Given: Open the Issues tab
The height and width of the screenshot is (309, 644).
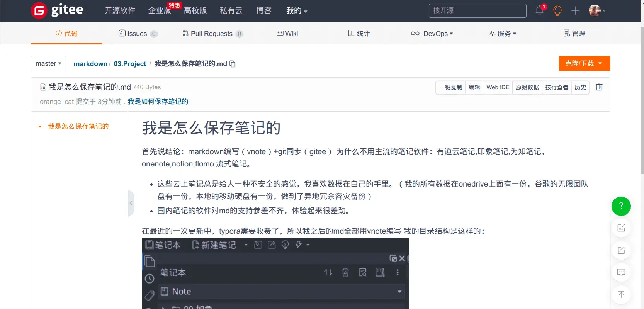Looking at the screenshot, I should tap(138, 34).
